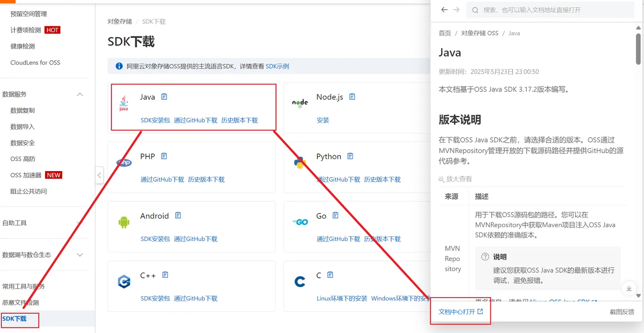Viewport: 644px width, 333px height.
Task: Click Go's 历史版本下载 link
Action: click(382, 239)
